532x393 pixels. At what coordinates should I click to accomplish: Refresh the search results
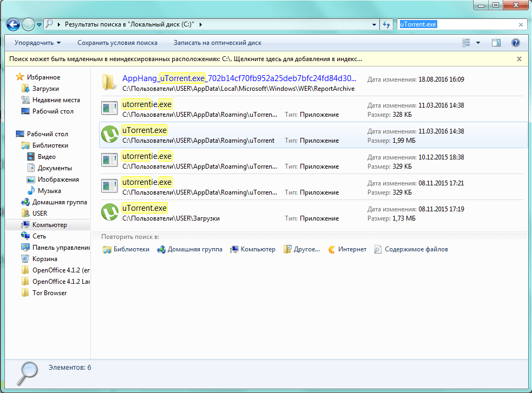386,24
